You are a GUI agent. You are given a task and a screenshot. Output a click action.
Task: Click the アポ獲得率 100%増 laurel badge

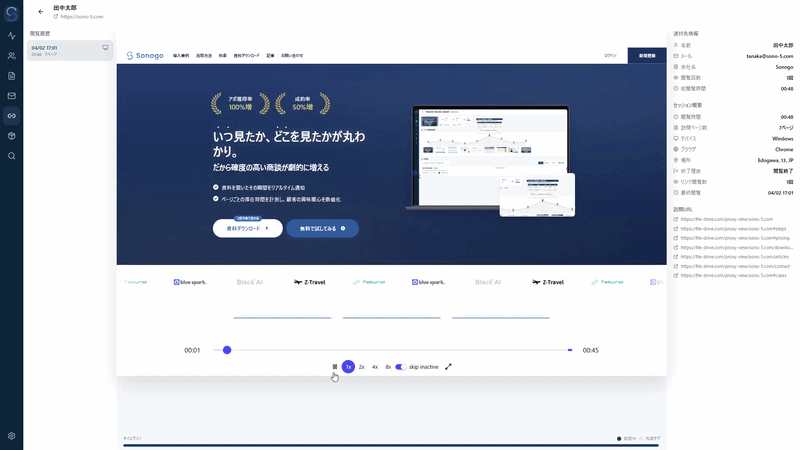[240, 104]
